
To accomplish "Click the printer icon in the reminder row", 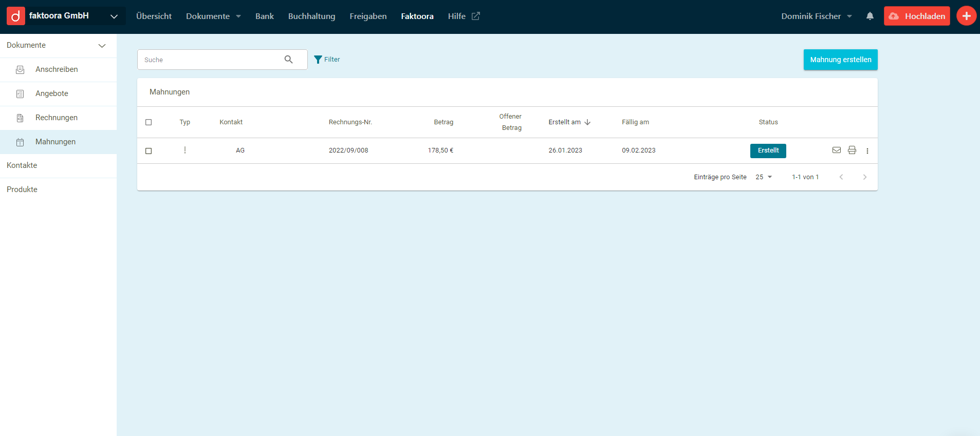I will coord(852,150).
